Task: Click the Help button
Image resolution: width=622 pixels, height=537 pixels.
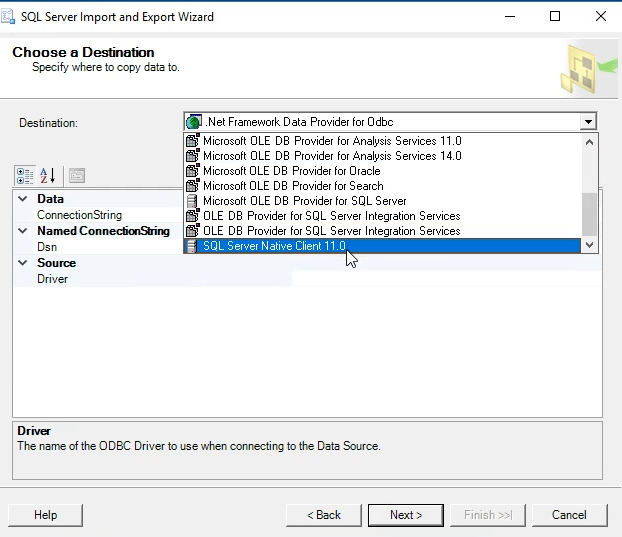Action: 45,515
